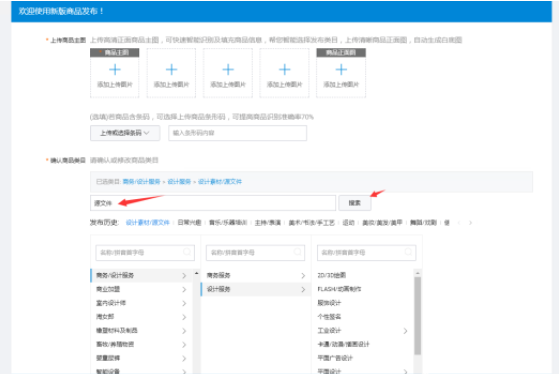The width and height of the screenshot is (559, 374).
Task: Click the plus in the third upload slot
Action: pos(228,69)
